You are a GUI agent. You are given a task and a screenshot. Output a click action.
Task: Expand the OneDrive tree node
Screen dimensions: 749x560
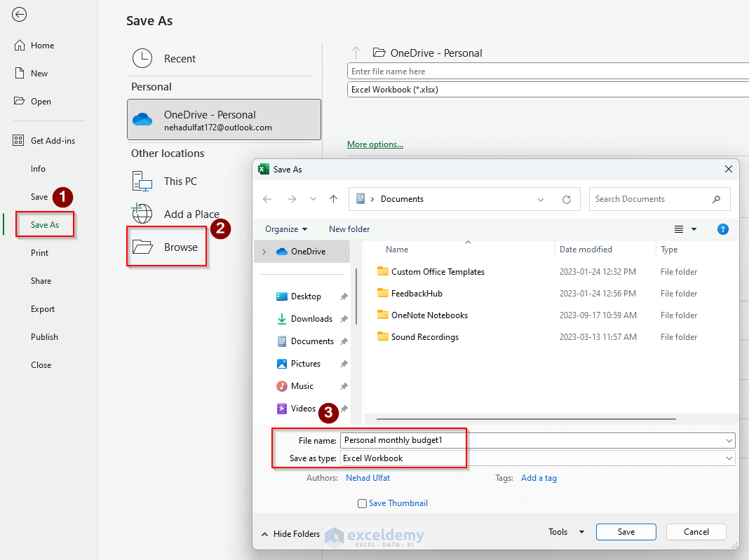pos(264,252)
